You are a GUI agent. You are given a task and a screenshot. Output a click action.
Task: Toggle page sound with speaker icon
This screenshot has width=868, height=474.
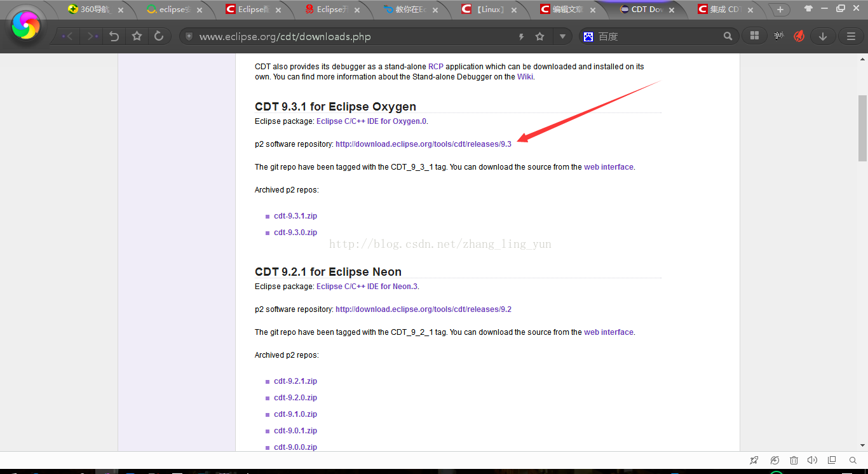coord(812,460)
